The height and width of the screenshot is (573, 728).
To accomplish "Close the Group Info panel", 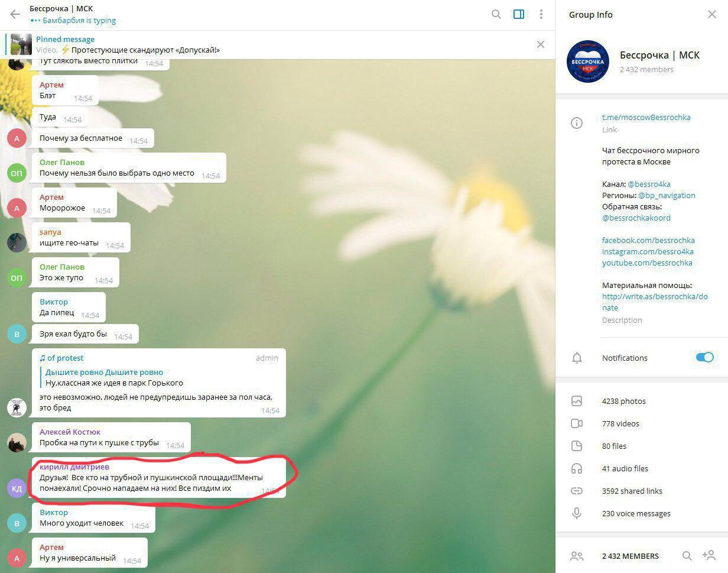I will click(x=711, y=14).
